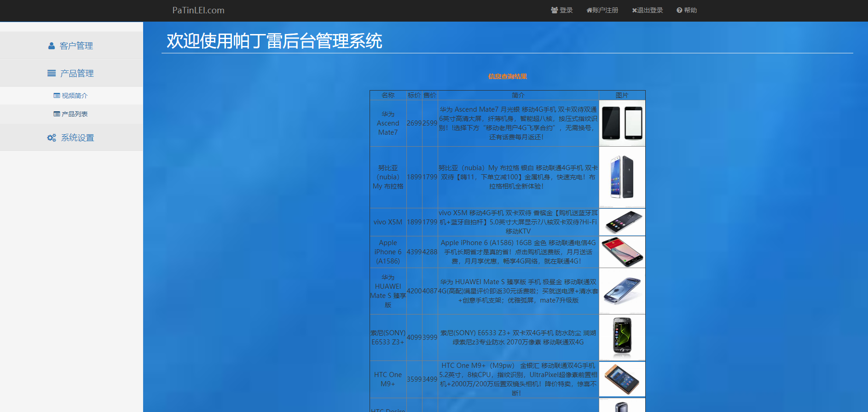Click the 华为 HUAWEI Mate S 臻享版 name cell
Image resolution: width=868 pixels, height=412 pixels.
pyautogui.click(x=388, y=291)
